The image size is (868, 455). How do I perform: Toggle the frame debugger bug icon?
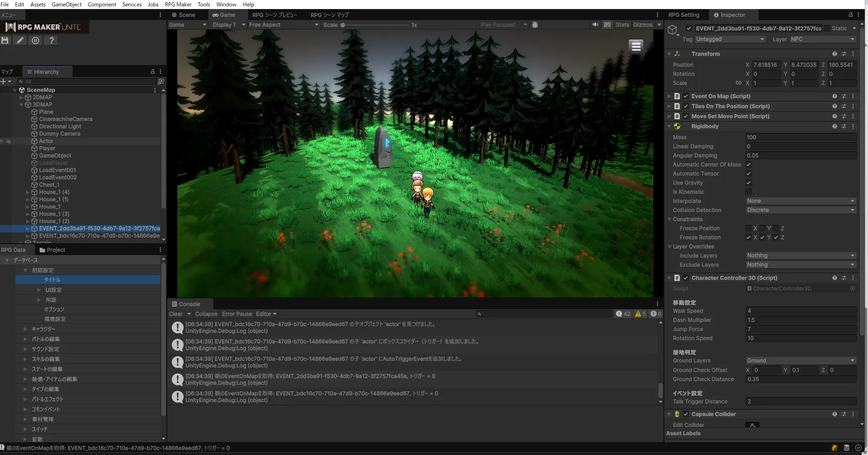535,25
